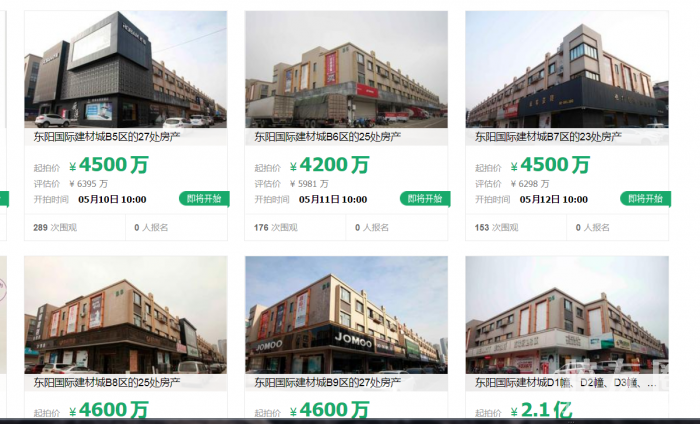This screenshot has height=424, width=700.
Task: Click 0 人报名 on the B7区 card
Action: pyautogui.click(x=592, y=228)
